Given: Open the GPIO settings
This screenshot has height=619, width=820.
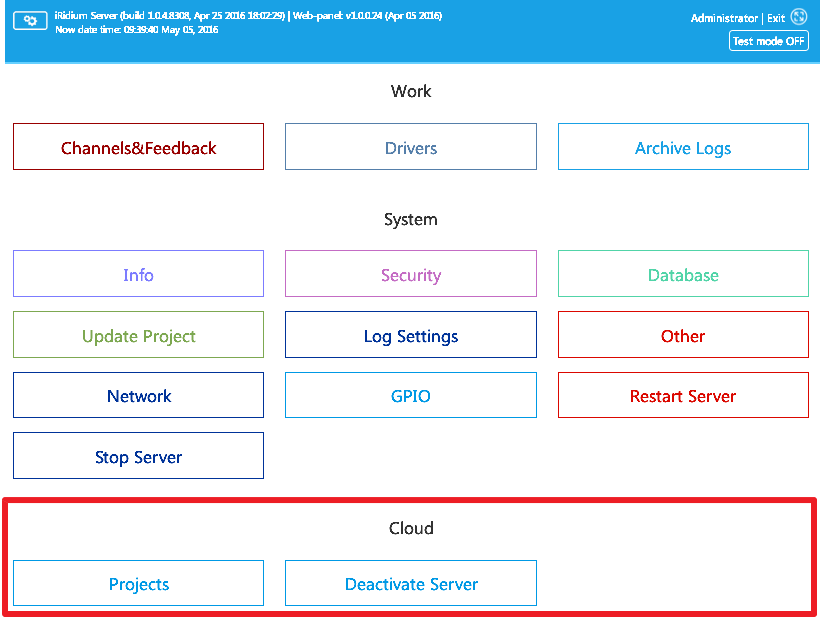Looking at the screenshot, I should (x=410, y=394).
